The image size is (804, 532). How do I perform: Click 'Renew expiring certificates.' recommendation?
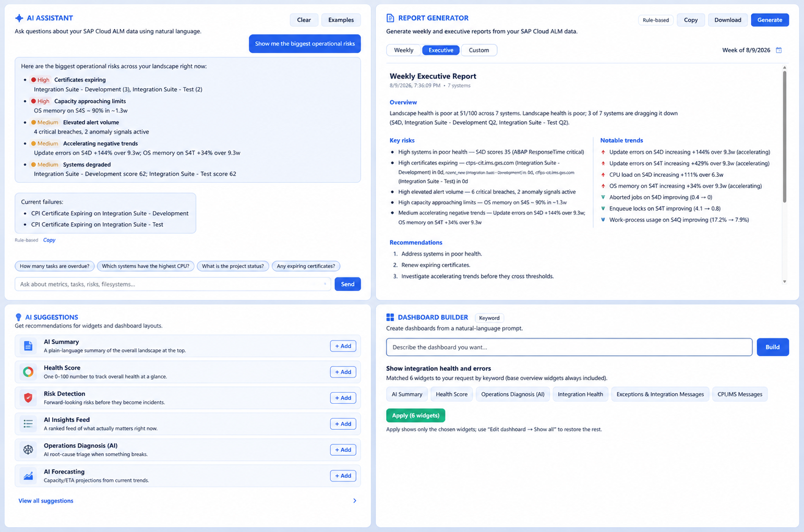pyautogui.click(x=436, y=265)
